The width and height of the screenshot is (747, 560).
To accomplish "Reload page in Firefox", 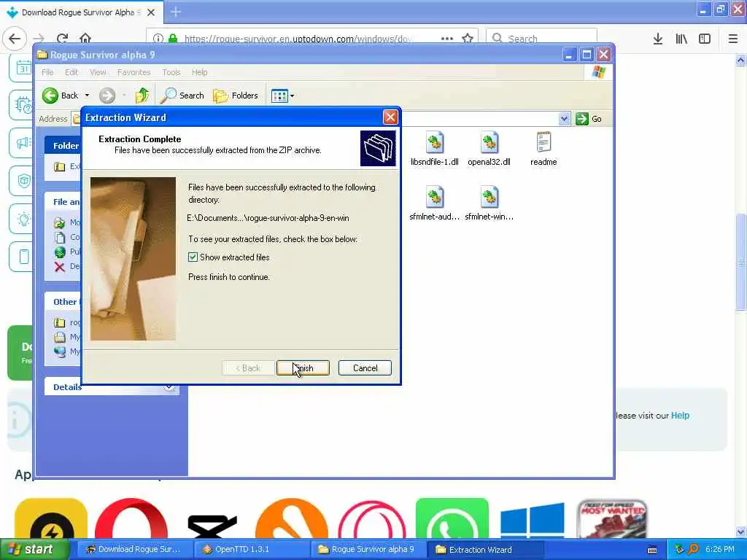I will tap(62, 39).
